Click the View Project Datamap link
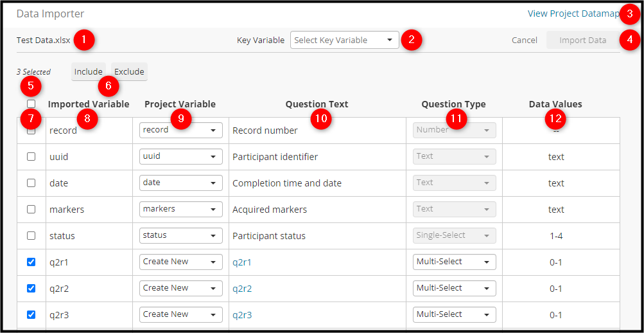 click(573, 14)
